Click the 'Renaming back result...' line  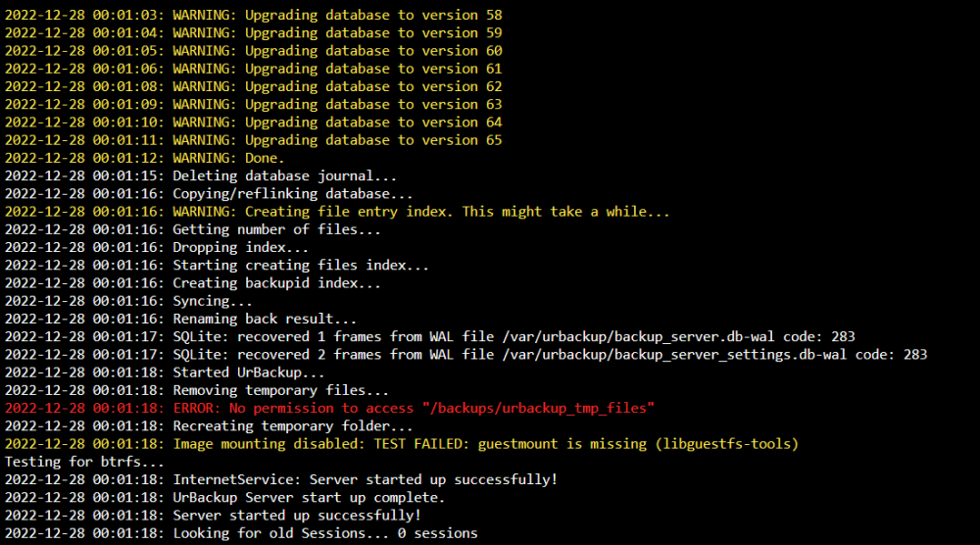[180, 319]
